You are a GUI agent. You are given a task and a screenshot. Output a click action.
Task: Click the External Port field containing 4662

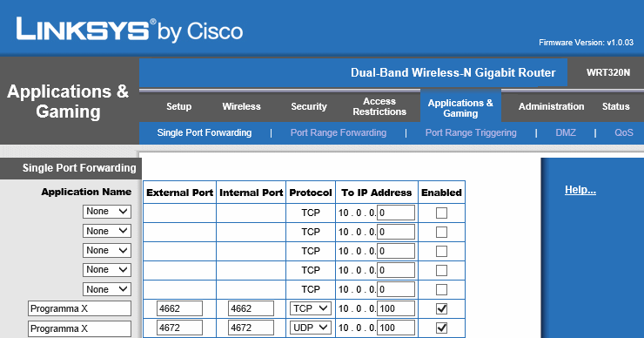click(179, 308)
